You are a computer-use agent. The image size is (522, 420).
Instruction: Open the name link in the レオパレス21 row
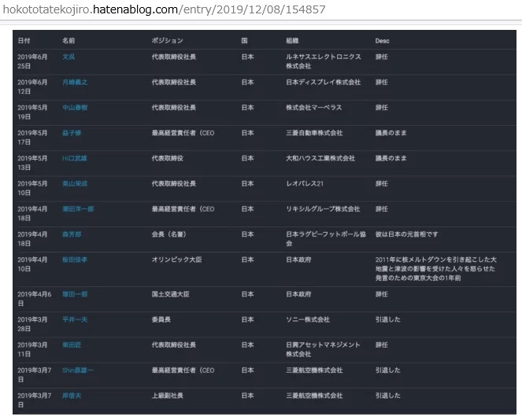(x=75, y=183)
